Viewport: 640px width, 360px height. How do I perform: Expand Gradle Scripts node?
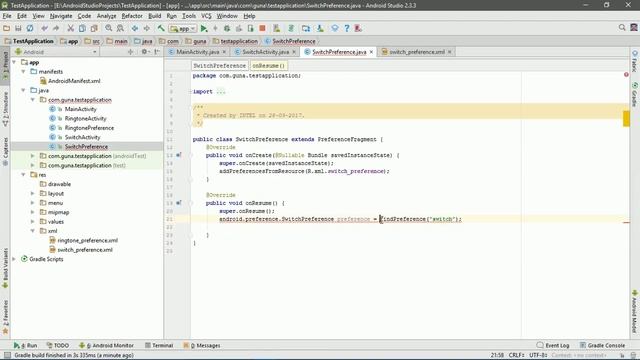(x=14, y=259)
